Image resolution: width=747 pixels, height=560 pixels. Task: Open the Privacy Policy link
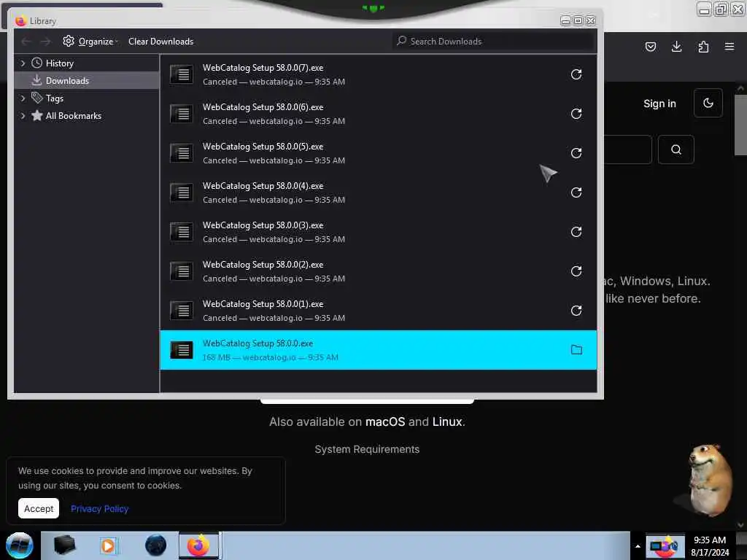99,508
